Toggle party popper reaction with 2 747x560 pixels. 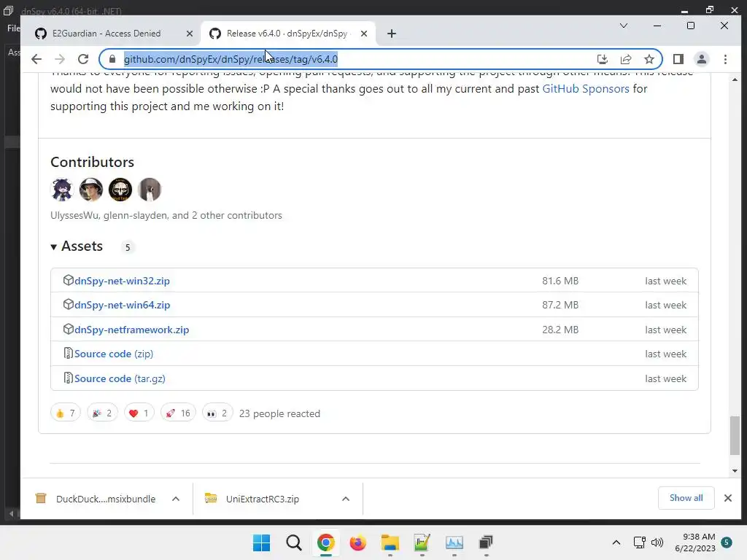tap(102, 413)
